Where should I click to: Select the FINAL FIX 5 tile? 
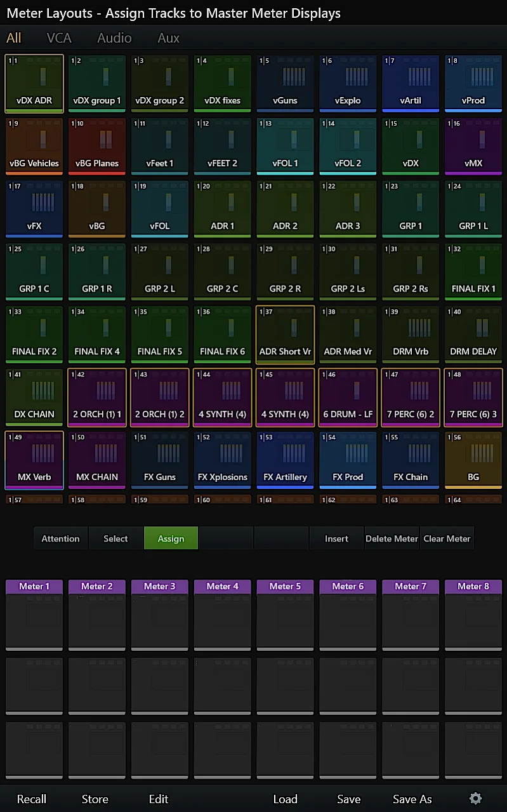click(x=160, y=335)
